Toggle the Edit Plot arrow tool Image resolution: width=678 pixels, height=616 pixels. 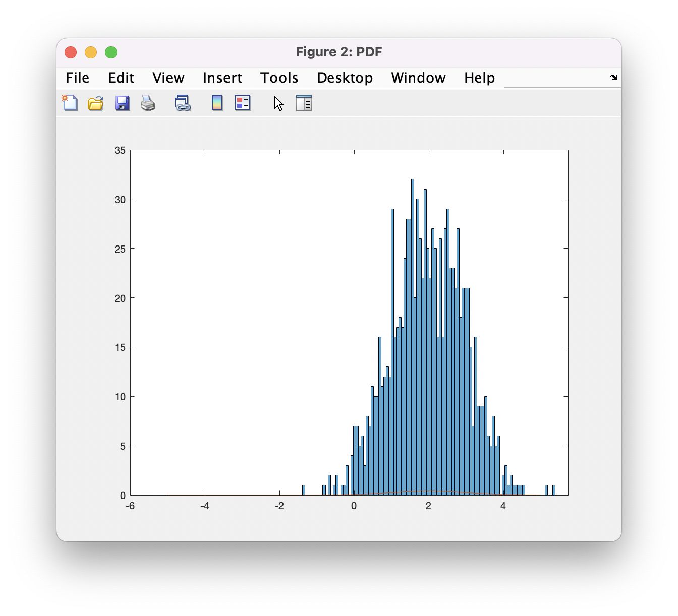279,103
